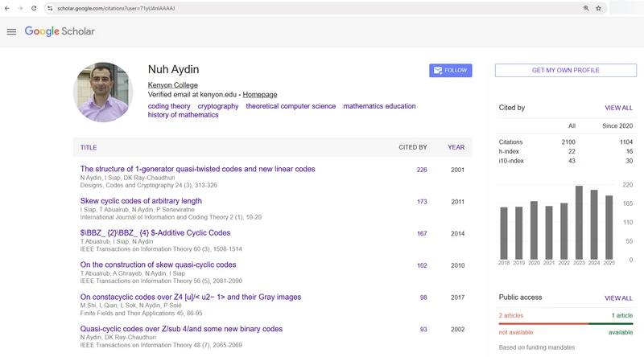Bookmark this page with star icon
The width and height of the screenshot is (644, 357).
tap(598, 8)
